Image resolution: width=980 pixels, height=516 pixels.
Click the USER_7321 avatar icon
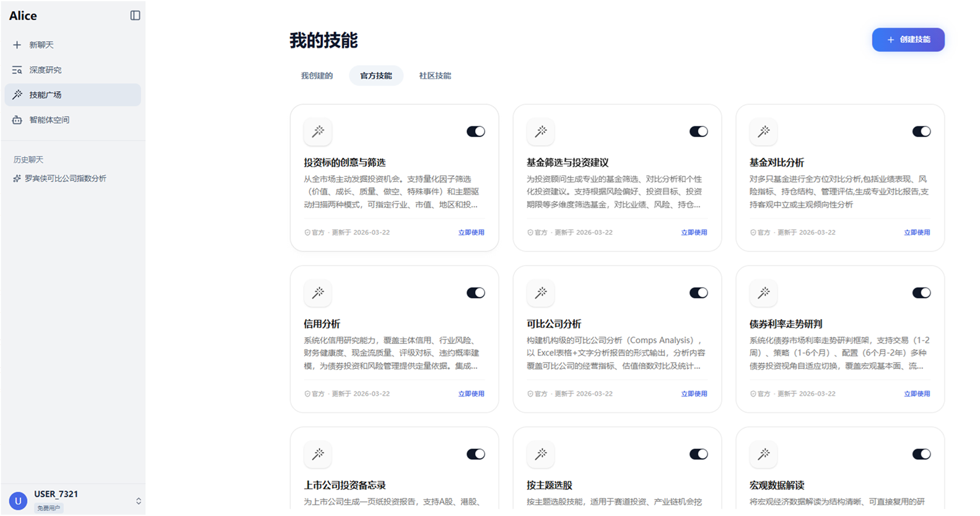(18, 501)
